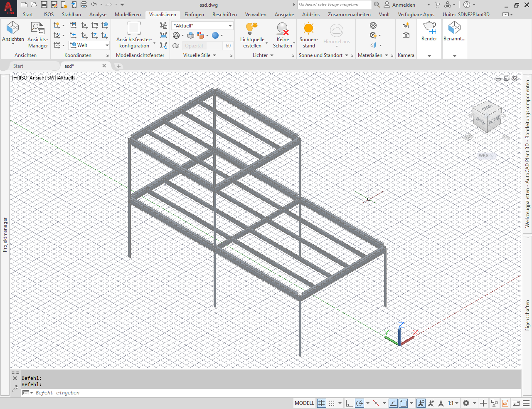532x409 pixels.
Task: Expand the Sonne und Standort panel
Action: click(x=323, y=55)
